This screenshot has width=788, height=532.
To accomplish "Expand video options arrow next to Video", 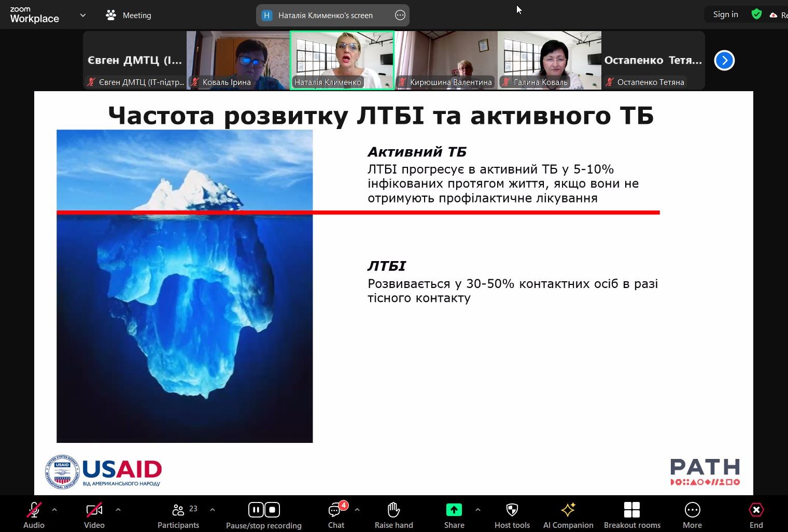I will 118,510.
